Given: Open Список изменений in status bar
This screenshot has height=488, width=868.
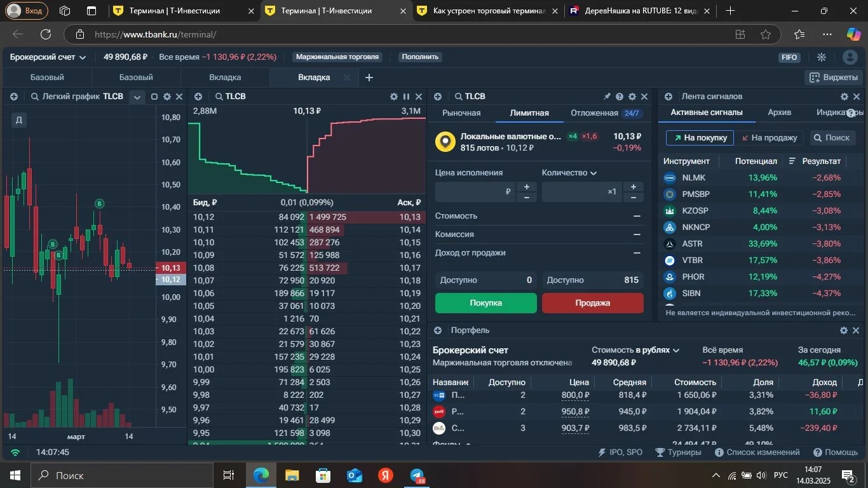Looking at the screenshot, I should pyautogui.click(x=757, y=452).
